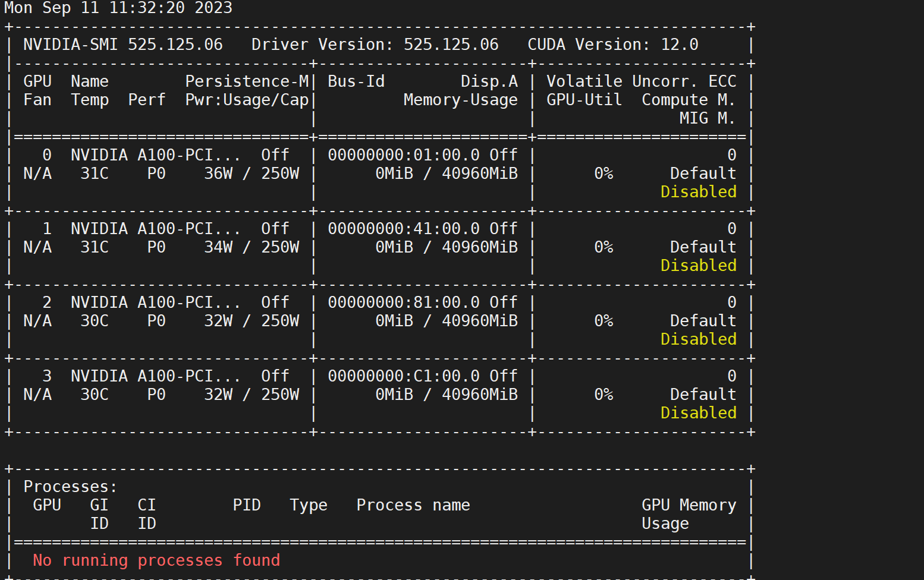The width and height of the screenshot is (924, 580).
Task: Click the 'GI' column header in Processes
Action: pos(99,505)
